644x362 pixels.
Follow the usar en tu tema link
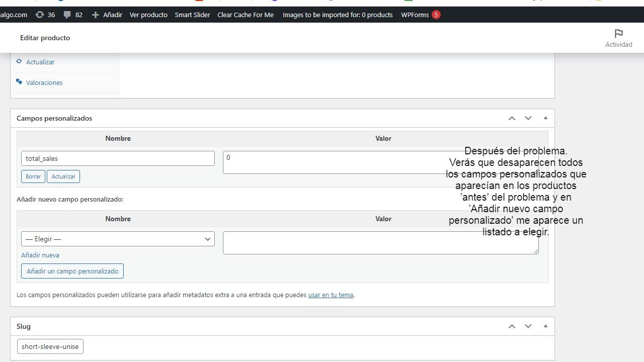tap(331, 295)
